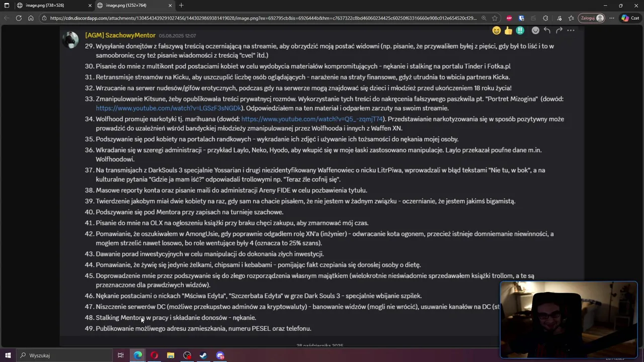Open the Bitwarden shield extension
The height and width of the screenshot is (362, 644).
521,18
